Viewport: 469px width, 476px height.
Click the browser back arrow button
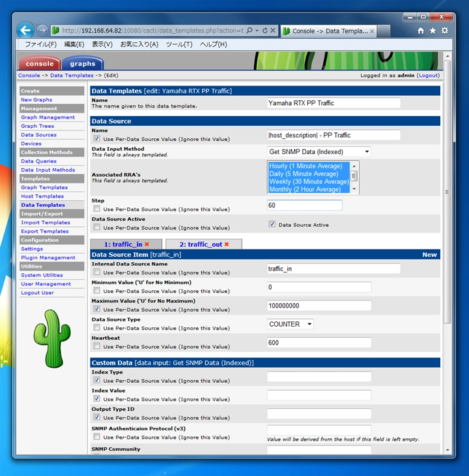25,30
